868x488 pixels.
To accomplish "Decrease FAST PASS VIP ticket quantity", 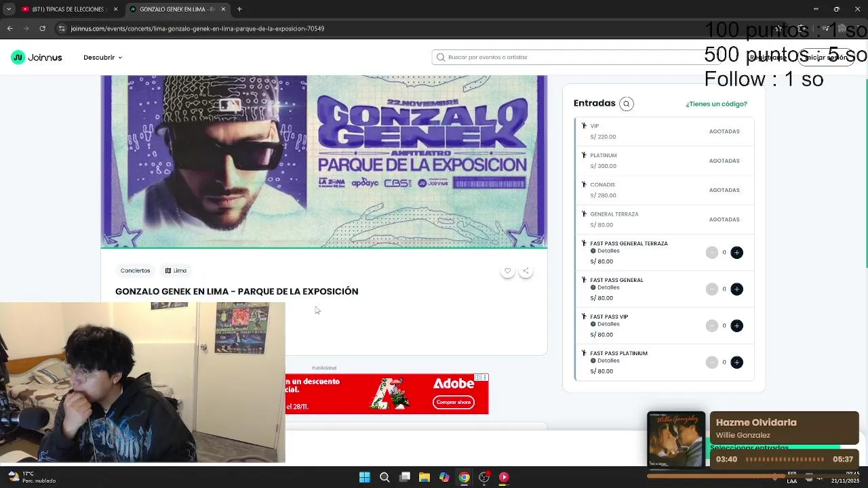I will tap(711, 325).
